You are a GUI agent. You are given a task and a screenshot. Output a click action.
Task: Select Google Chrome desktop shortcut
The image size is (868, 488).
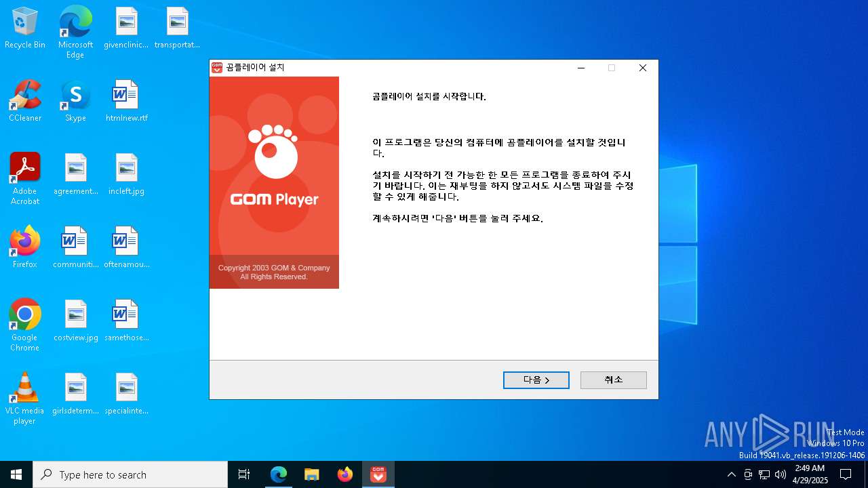point(25,325)
